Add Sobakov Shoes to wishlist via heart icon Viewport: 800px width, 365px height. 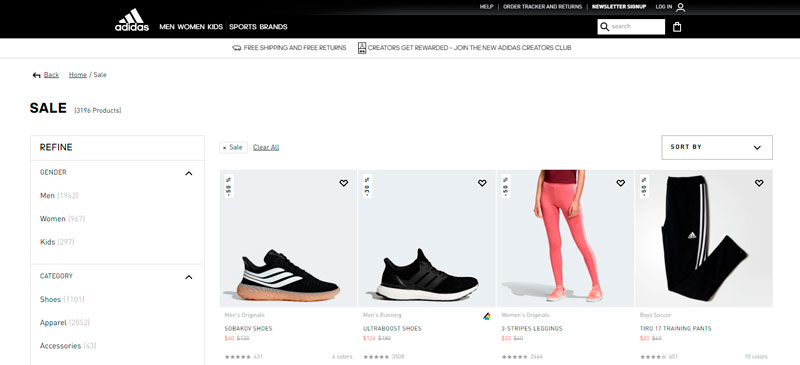[344, 183]
